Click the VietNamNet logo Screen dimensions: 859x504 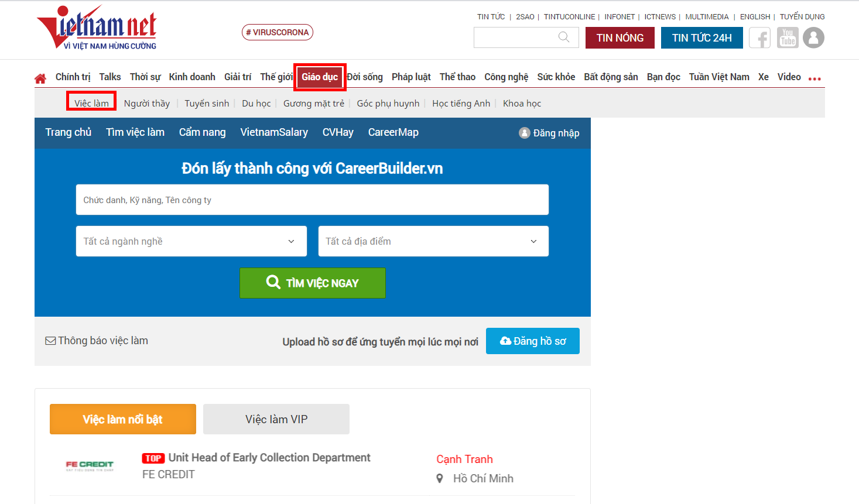pos(97,28)
